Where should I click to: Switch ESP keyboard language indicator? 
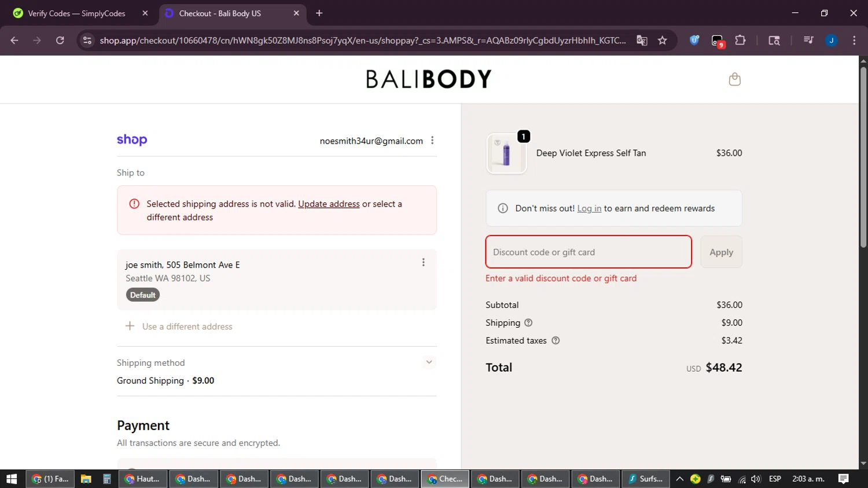click(775, 479)
